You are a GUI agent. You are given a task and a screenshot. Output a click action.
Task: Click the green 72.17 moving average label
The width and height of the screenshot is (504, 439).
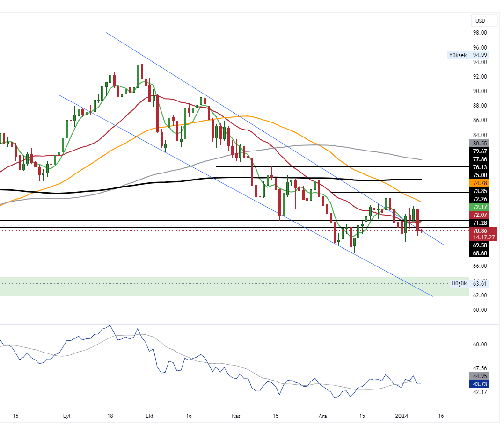[x=481, y=207]
